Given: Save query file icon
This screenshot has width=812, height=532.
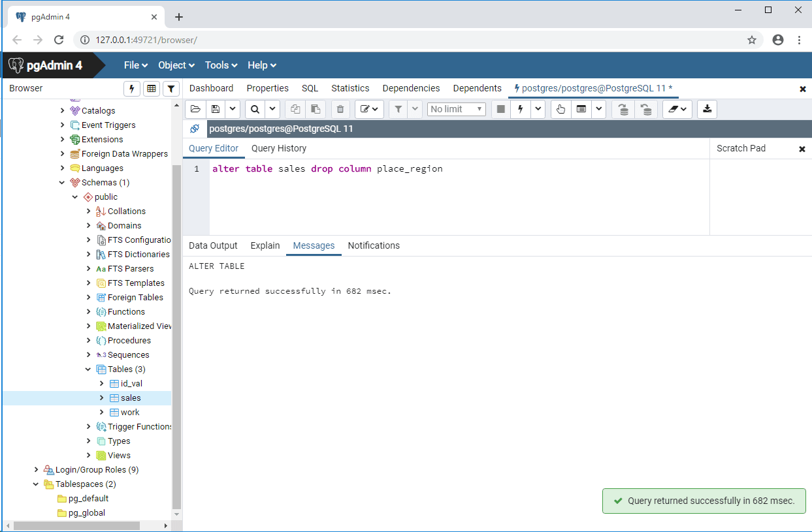Looking at the screenshot, I should pos(216,109).
